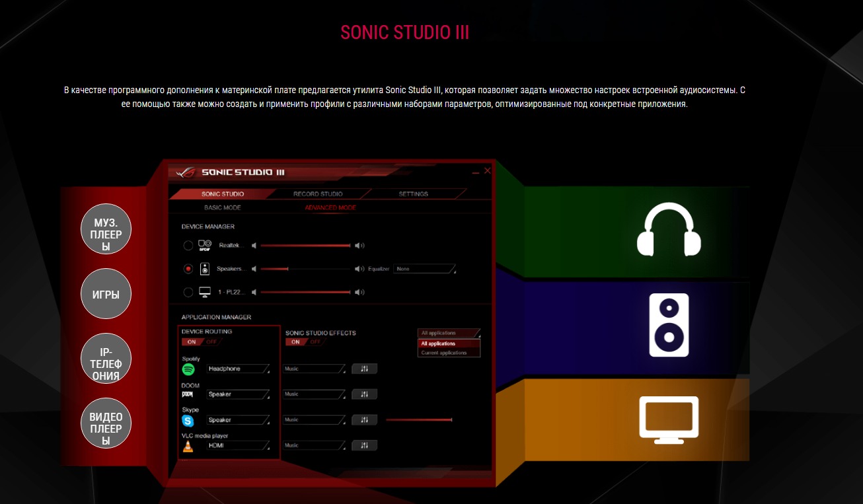Viewport: 863px width, 504px height.
Task: Click the PL22 monitor device icon
Action: coord(205,292)
